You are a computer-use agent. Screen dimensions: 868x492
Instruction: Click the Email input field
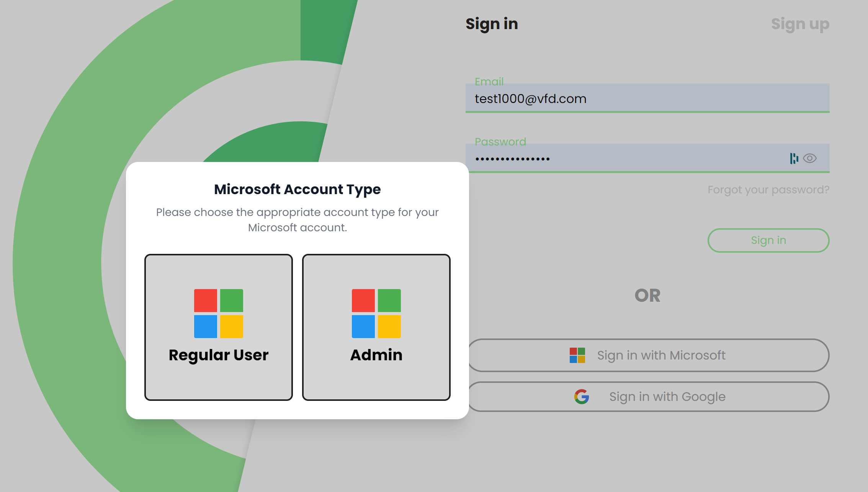click(x=647, y=98)
